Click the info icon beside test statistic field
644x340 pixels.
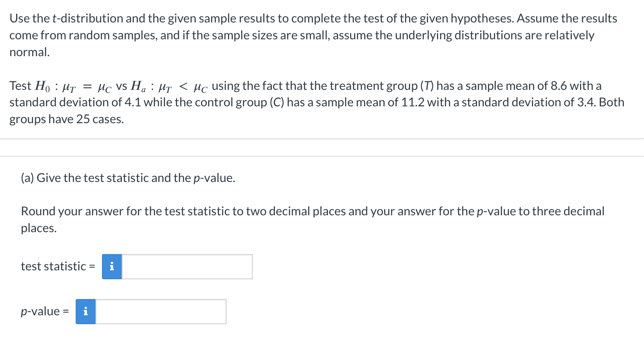coord(112,267)
